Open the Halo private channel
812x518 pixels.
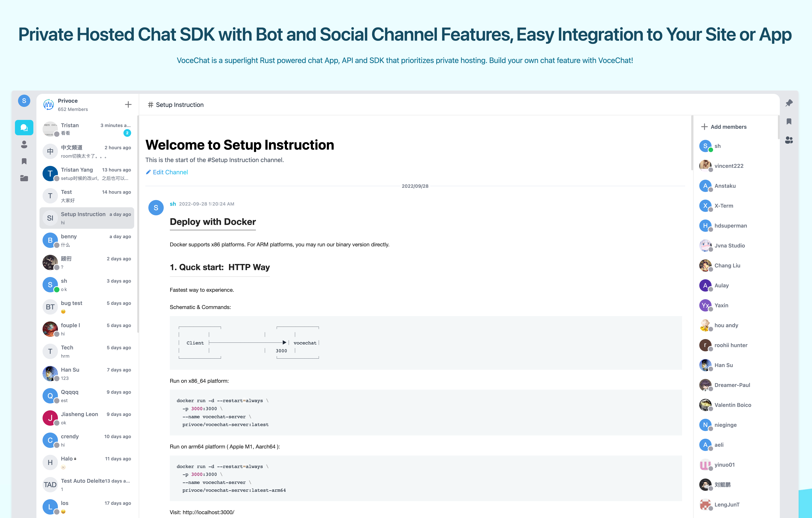pyautogui.click(x=87, y=463)
